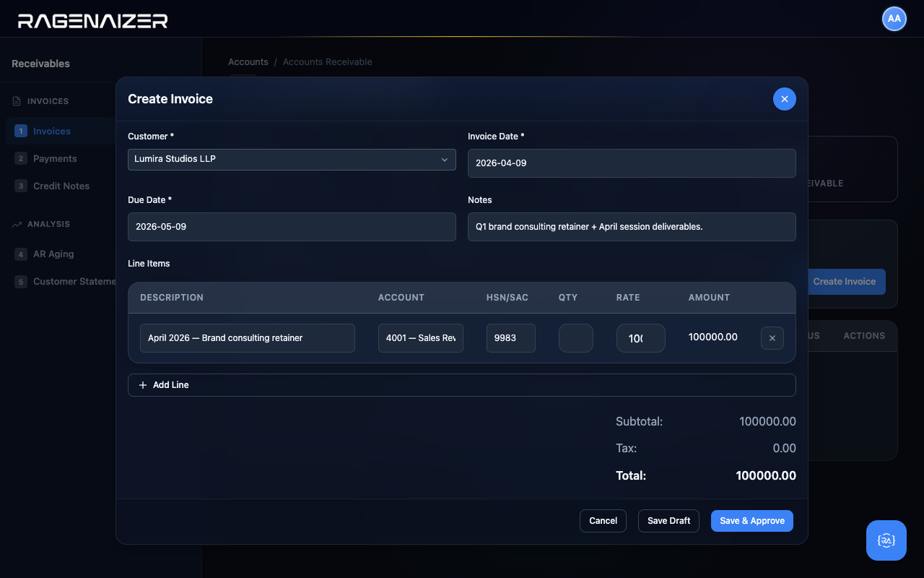
Task: Open AR Aging analysis in sidebar
Action: [53, 254]
